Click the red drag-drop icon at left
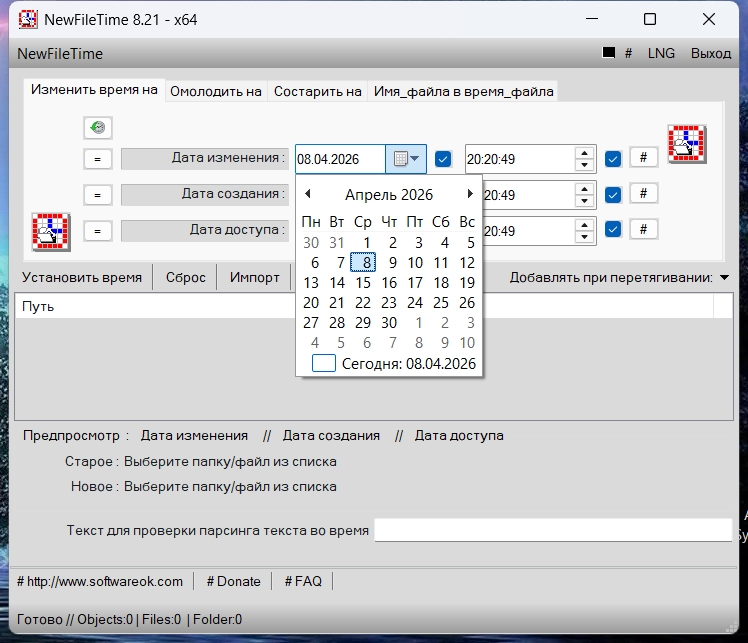The height and width of the screenshot is (643, 748). tap(51, 232)
